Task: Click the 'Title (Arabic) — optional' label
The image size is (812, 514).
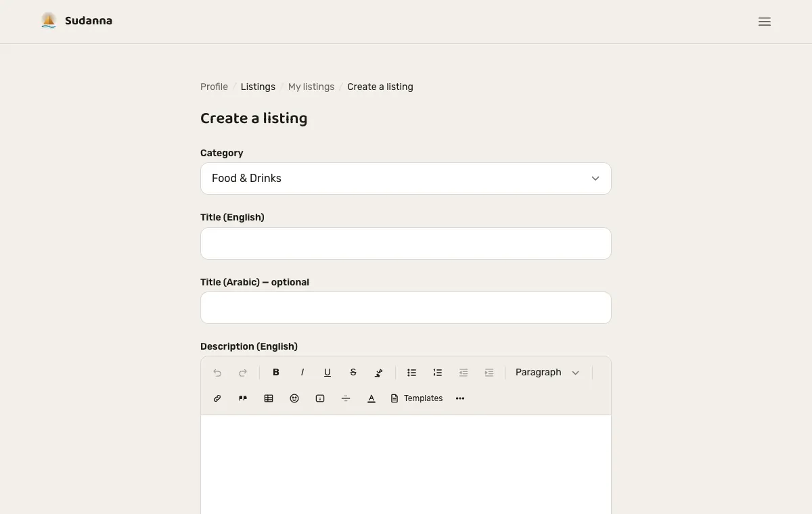Action: pos(254,282)
